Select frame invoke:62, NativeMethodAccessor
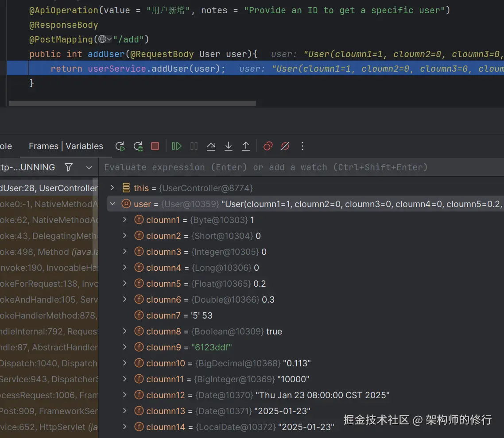The width and height of the screenshot is (504, 438). click(49, 220)
